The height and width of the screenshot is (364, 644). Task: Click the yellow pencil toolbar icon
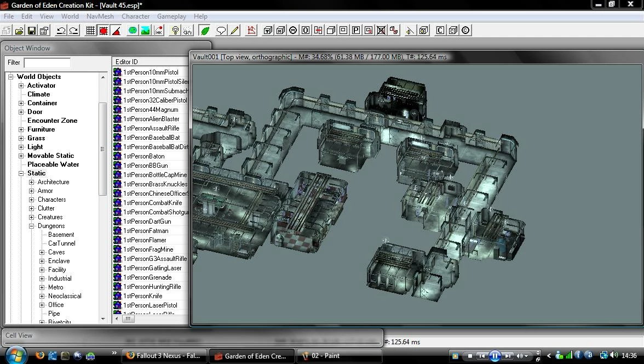point(234,31)
